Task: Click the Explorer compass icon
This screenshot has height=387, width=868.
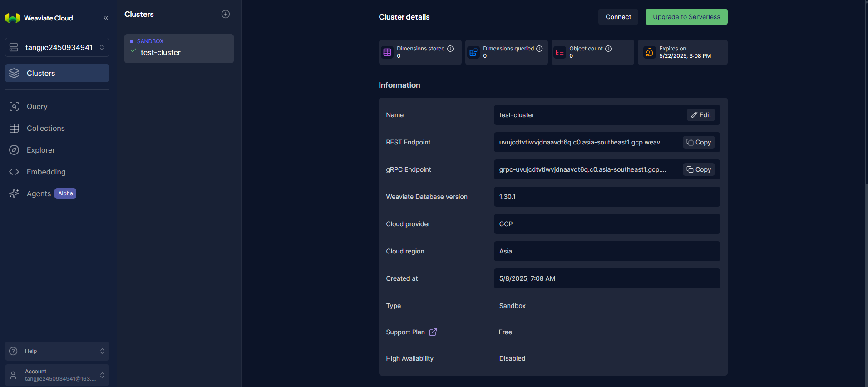Action: (x=14, y=150)
